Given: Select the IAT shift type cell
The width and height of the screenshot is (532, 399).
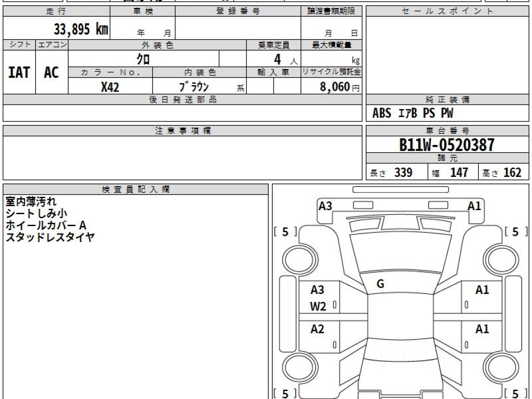Looking at the screenshot, I should point(19,72).
